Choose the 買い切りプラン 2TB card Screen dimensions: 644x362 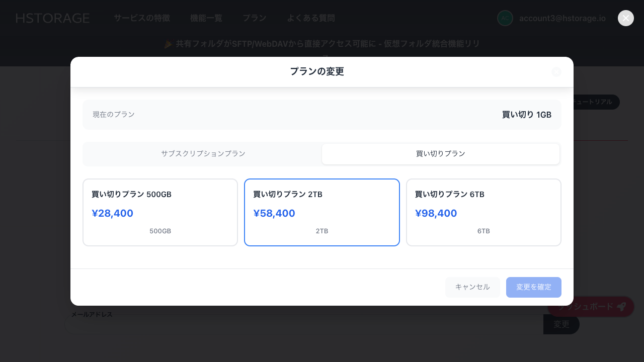[x=322, y=213]
